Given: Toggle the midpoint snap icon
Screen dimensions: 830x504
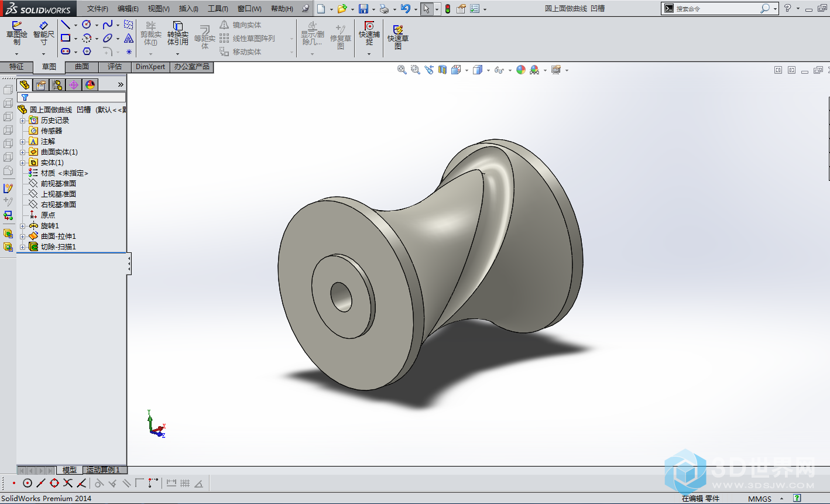Looking at the screenshot, I should click(41, 483).
